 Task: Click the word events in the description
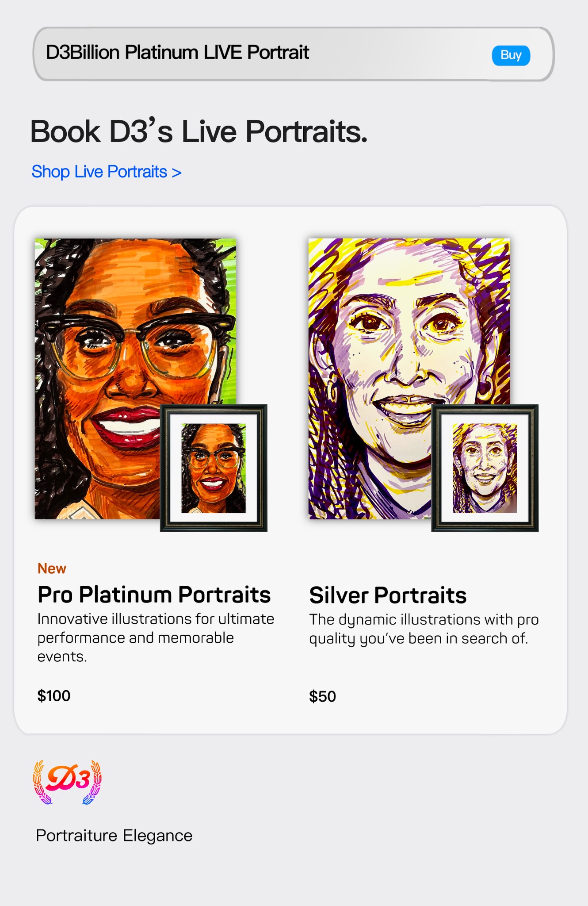point(61,657)
